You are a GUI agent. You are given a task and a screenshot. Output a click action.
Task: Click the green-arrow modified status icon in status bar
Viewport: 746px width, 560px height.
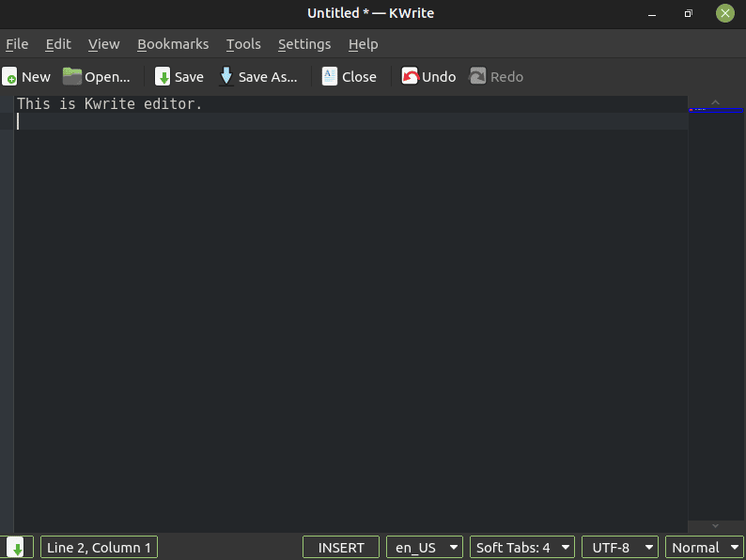[17, 547]
